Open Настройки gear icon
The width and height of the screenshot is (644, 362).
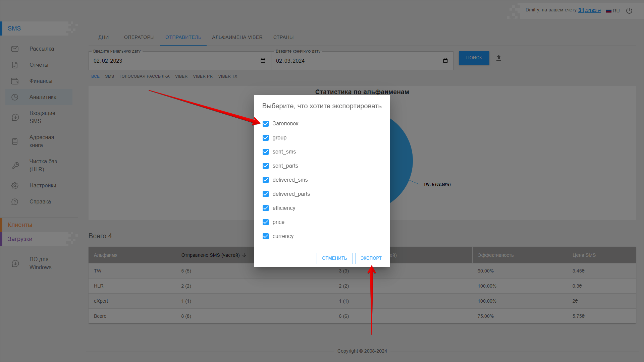pos(15,186)
